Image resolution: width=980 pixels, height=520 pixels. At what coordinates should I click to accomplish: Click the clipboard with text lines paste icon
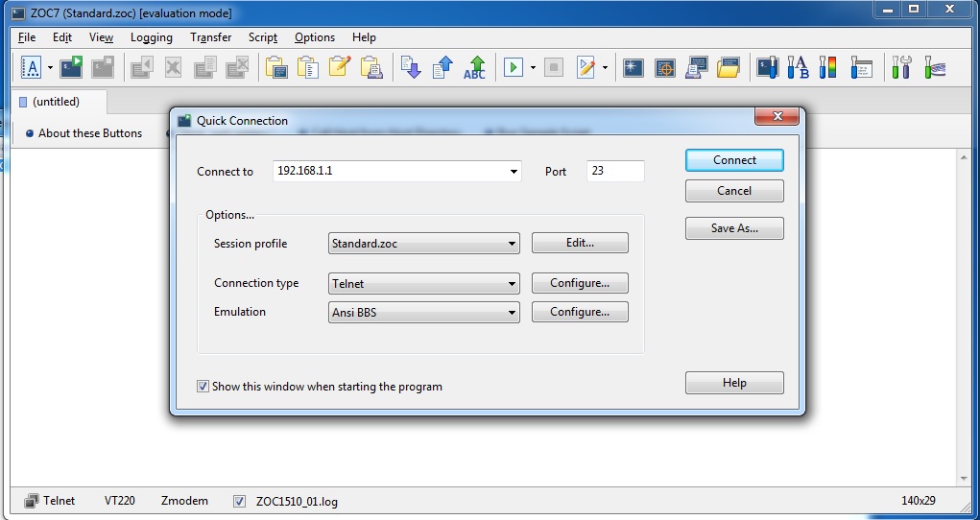click(308, 67)
